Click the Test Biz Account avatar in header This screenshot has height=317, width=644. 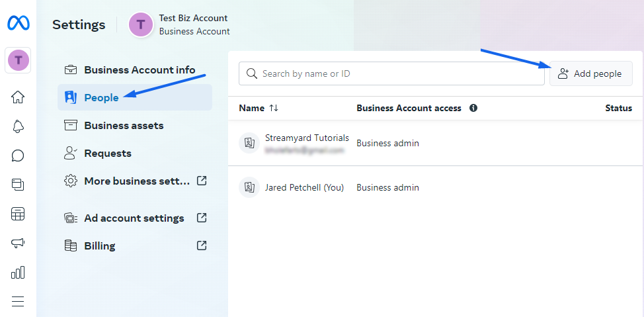[141, 24]
